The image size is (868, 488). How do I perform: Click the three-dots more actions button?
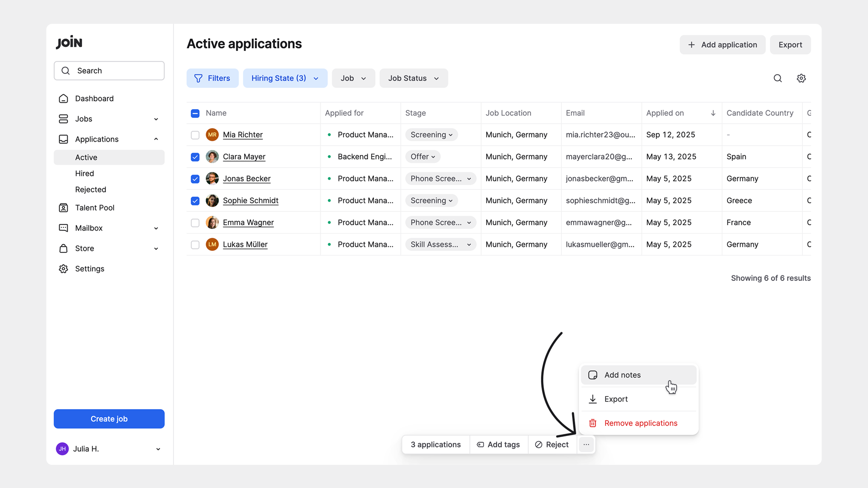pyautogui.click(x=586, y=444)
